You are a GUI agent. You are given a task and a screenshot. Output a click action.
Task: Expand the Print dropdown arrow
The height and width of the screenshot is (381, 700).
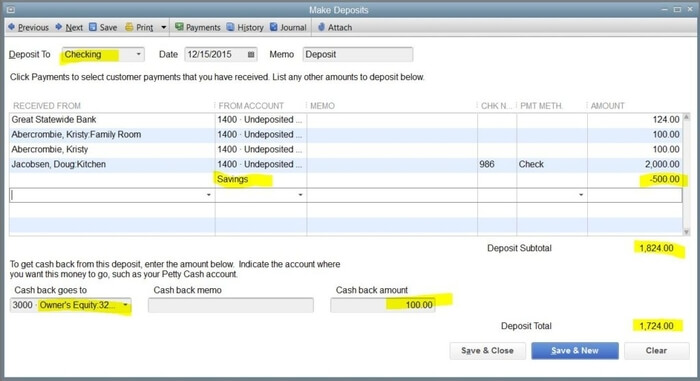(163, 27)
